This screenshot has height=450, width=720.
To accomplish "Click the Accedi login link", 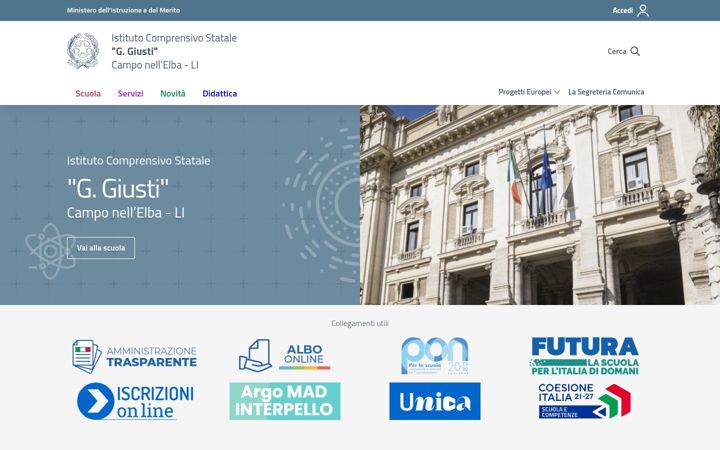I will point(622,10).
